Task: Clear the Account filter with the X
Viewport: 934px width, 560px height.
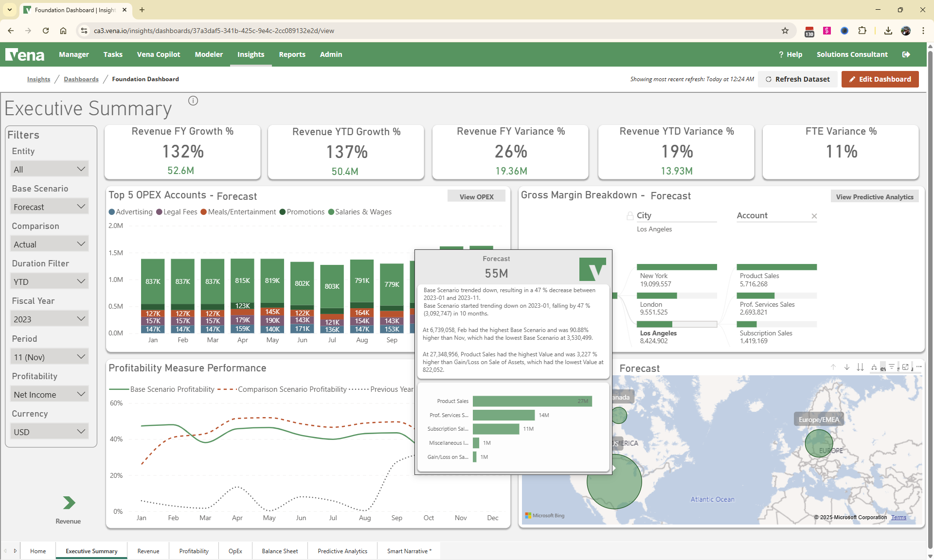Action: click(x=814, y=216)
